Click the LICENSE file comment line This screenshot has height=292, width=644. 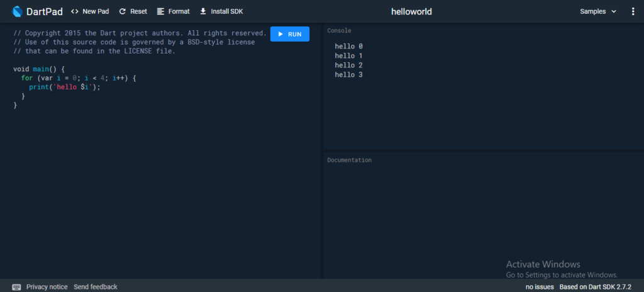94,52
